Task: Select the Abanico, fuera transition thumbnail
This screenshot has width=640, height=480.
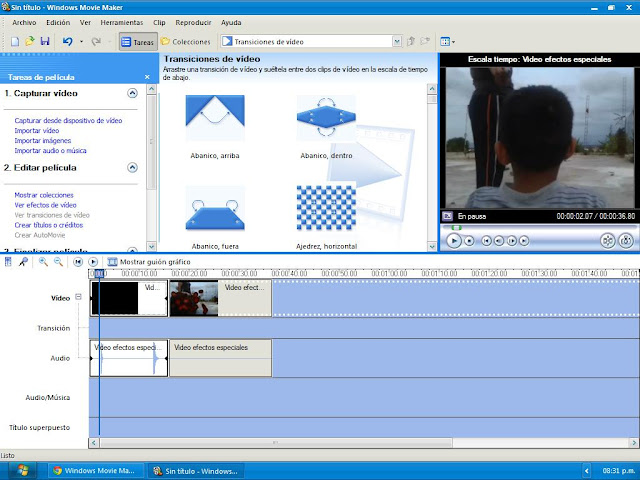Action: pyautogui.click(x=215, y=209)
